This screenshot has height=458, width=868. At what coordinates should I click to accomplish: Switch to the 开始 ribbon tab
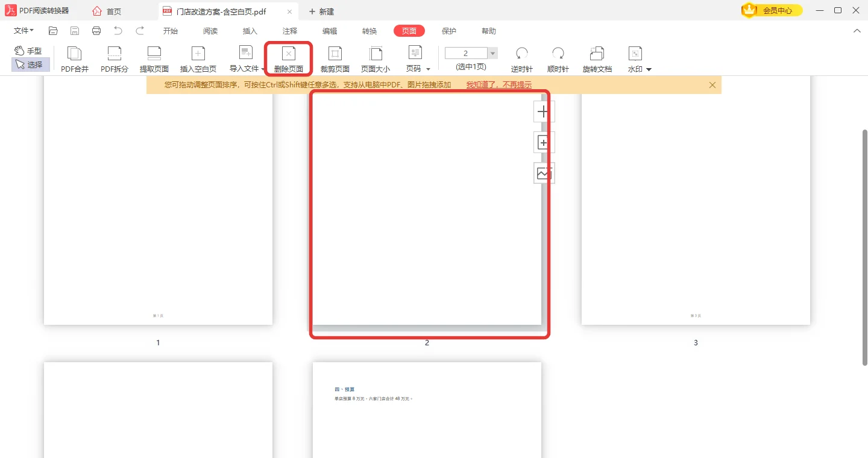coord(171,31)
